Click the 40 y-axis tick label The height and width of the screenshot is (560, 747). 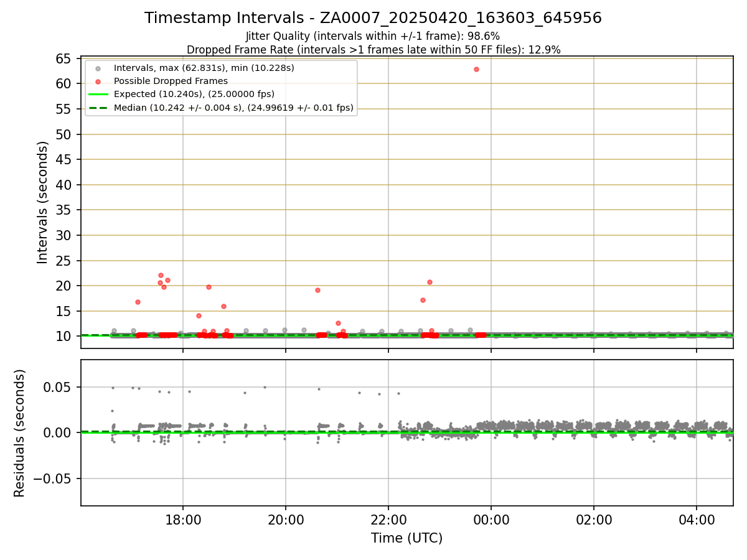point(63,185)
